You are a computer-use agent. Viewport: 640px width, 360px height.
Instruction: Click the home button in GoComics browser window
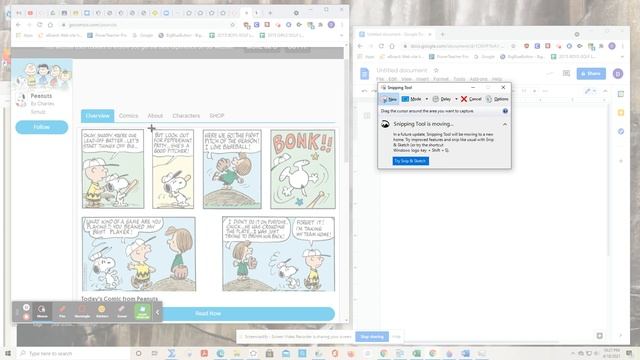coord(50,25)
